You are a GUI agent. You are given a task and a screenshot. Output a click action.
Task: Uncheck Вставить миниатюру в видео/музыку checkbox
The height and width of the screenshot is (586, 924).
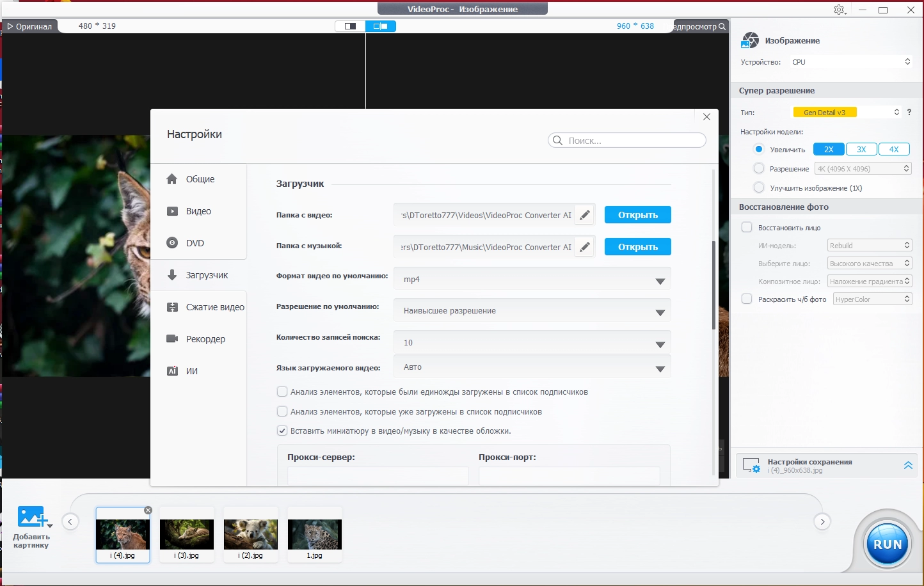coord(282,431)
